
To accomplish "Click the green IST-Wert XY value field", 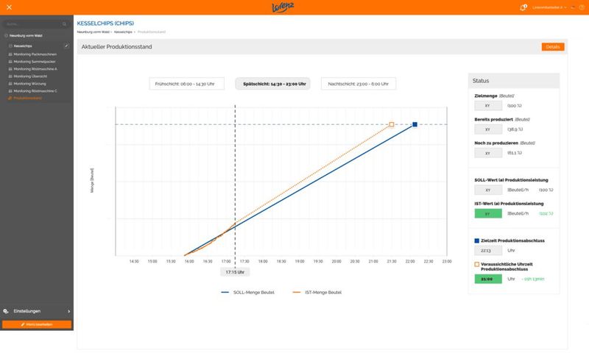I will click(488, 213).
